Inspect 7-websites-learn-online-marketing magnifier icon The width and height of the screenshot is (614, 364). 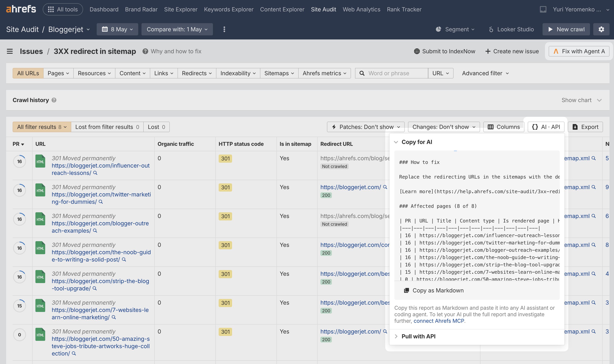114,317
